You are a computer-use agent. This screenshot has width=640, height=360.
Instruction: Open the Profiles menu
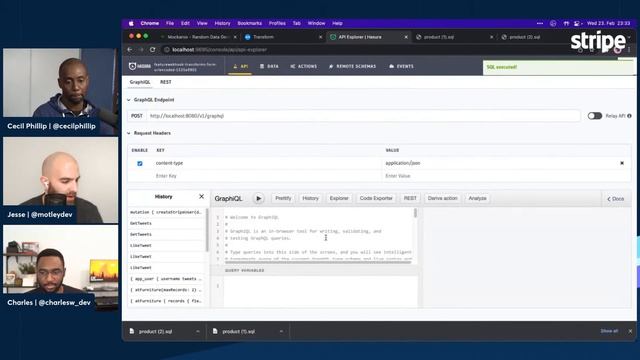[277, 23]
